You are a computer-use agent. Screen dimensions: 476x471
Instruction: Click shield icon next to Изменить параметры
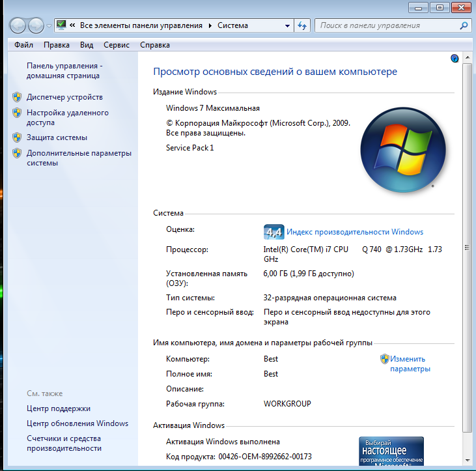tap(384, 359)
